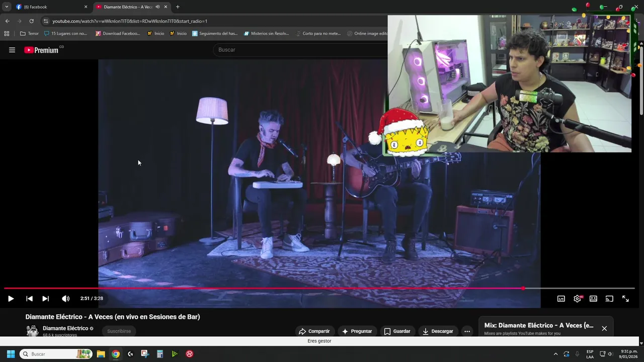This screenshot has height=362, width=644.
Task: Click the YouTube URL in the address bar
Action: point(130,21)
